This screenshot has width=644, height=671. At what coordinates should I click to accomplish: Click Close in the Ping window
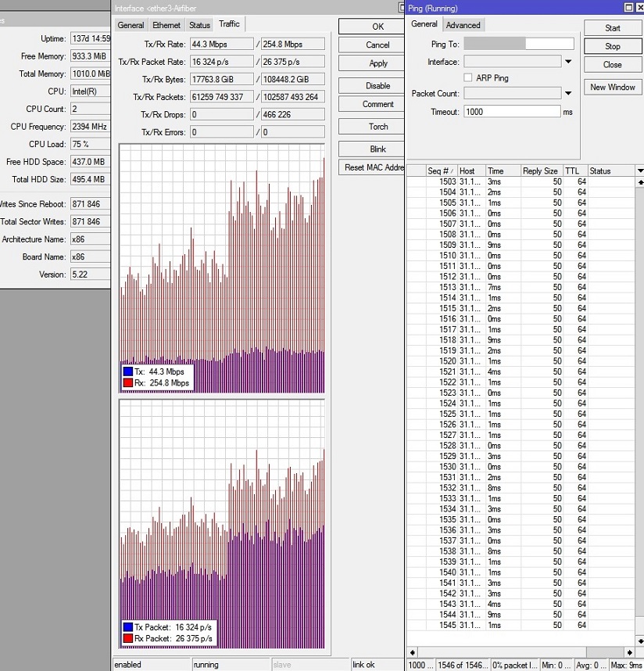pos(613,65)
